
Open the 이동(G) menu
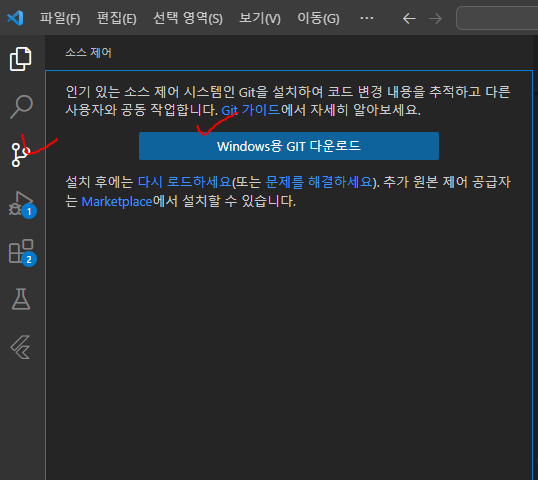click(x=318, y=18)
